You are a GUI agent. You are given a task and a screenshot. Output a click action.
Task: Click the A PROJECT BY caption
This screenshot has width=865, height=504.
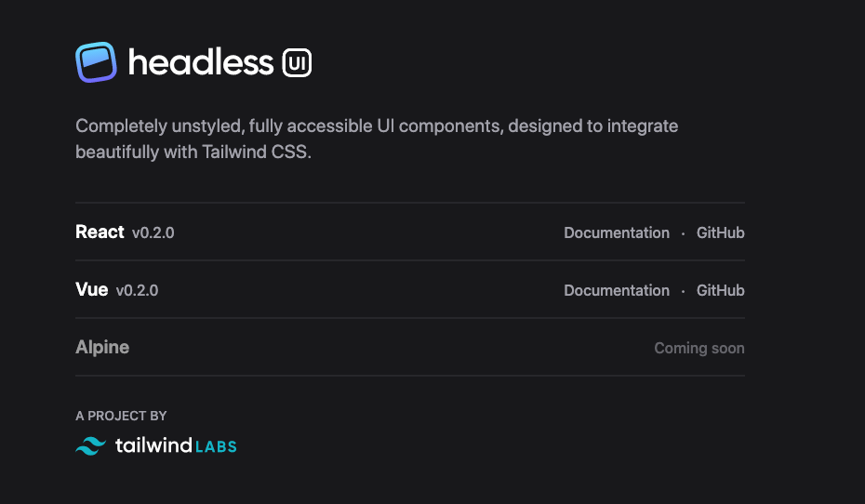tap(121, 416)
